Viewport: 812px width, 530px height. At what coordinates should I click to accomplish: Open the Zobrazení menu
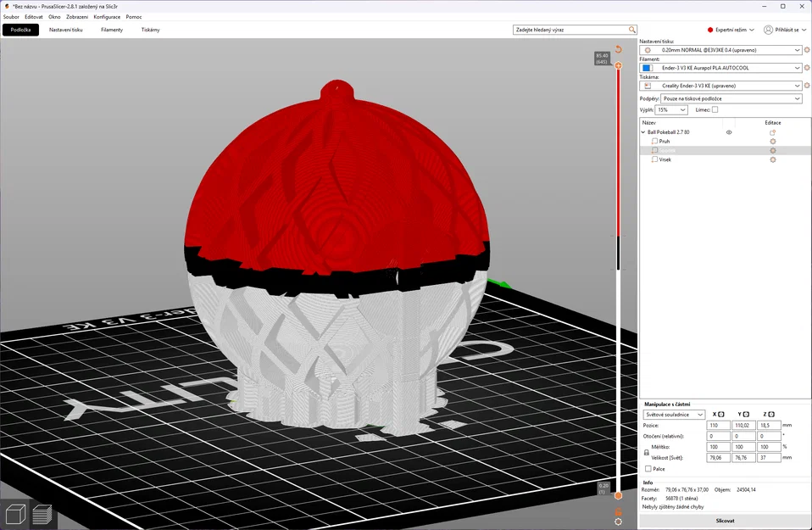pyautogui.click(x=77, y=17)
